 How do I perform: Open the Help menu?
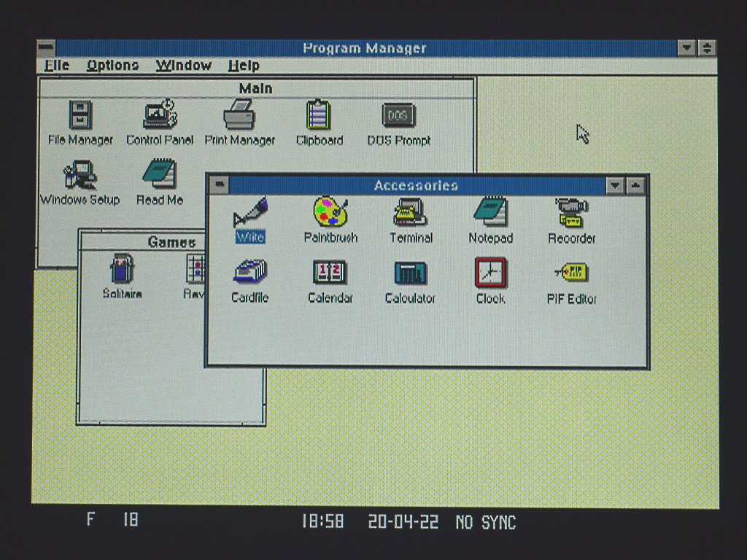pos(244,65)
